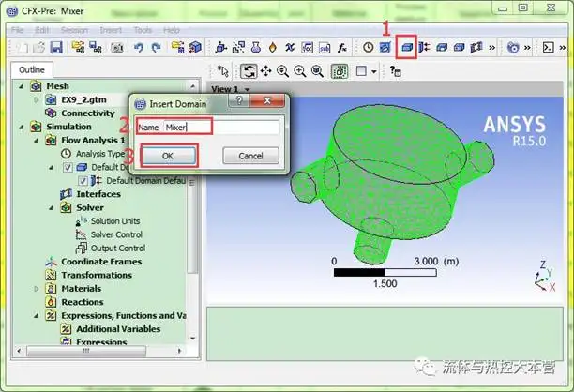
Task: Open the Insert menu
Action: [x=111, y=30]
